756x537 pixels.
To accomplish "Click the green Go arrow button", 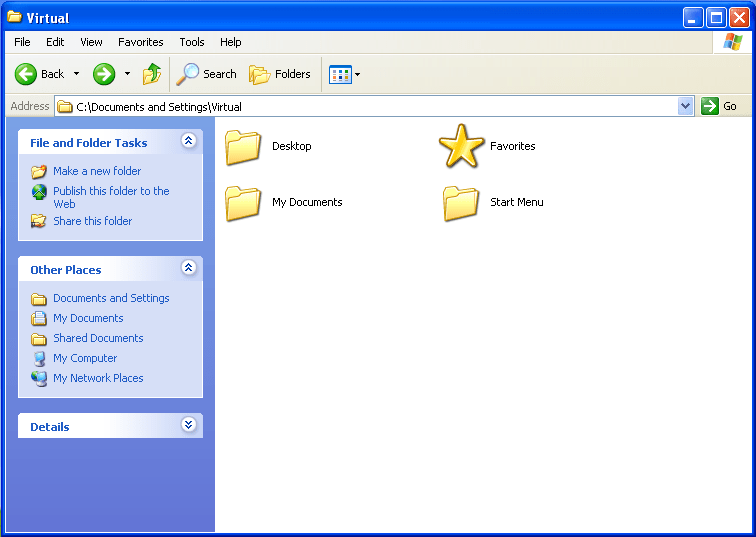I will click(710, 106).
